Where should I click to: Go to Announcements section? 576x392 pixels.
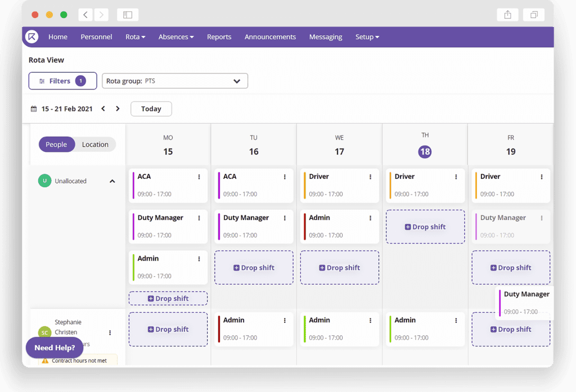pos(270,37)
